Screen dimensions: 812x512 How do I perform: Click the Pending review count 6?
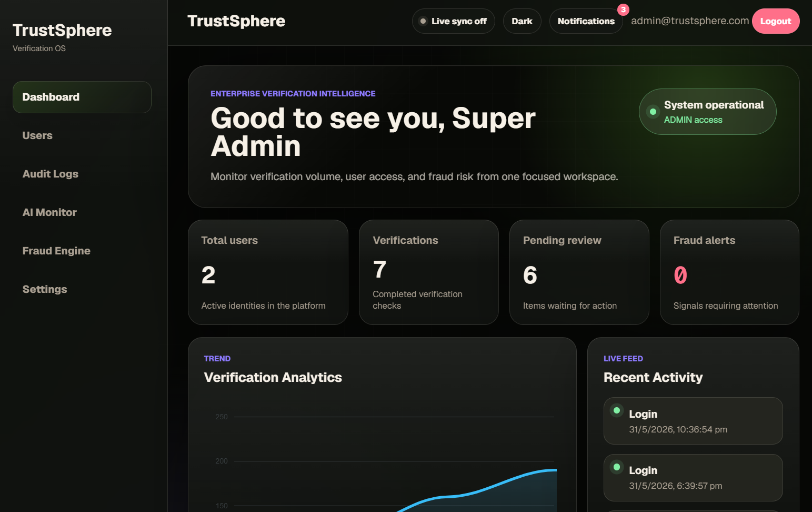pyautogui.click(x=530, y=275)
